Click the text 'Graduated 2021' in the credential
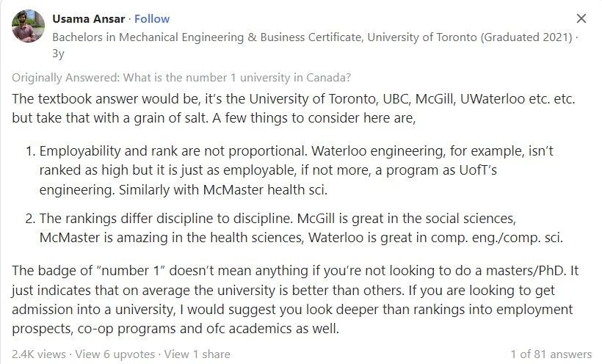Viewport: 602px width, 364px height. click(526, 37)
